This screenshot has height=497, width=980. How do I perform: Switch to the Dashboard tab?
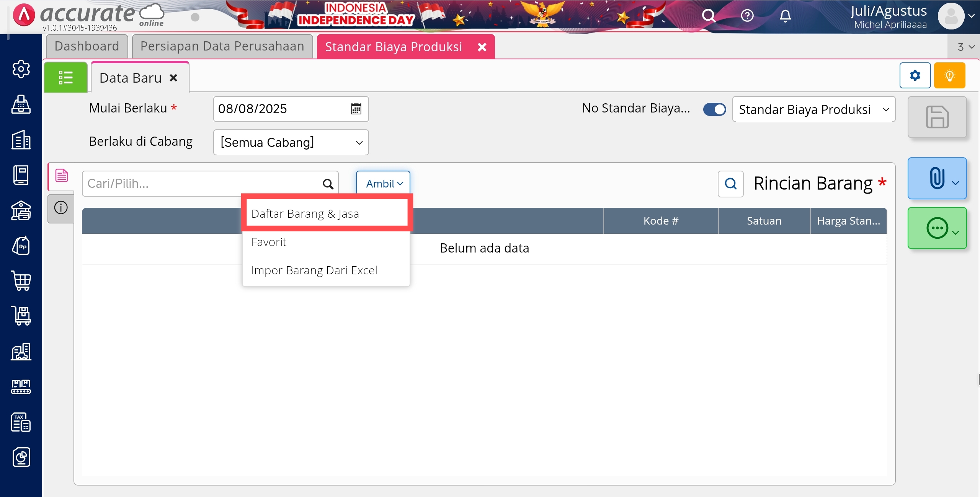click(x=87, y=46)
